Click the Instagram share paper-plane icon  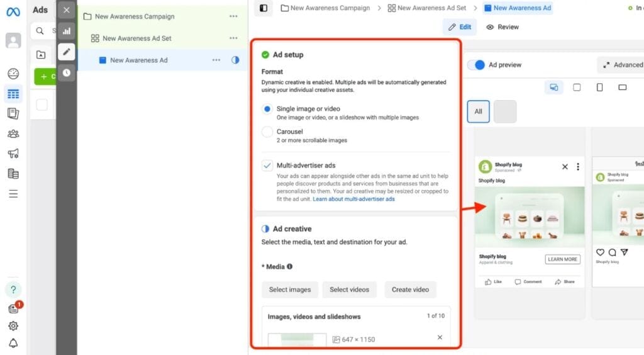click(x=625, y=252)
